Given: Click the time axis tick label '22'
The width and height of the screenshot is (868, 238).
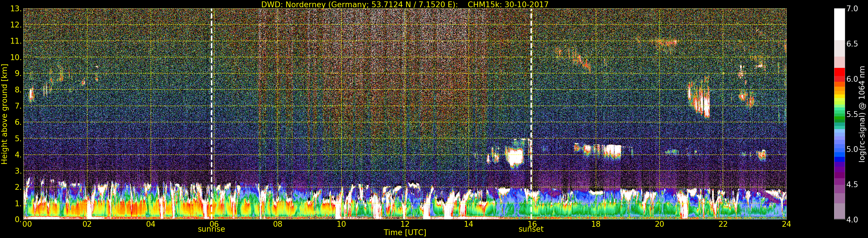Looking at the screenshot, I should click(x=723, y=224).
